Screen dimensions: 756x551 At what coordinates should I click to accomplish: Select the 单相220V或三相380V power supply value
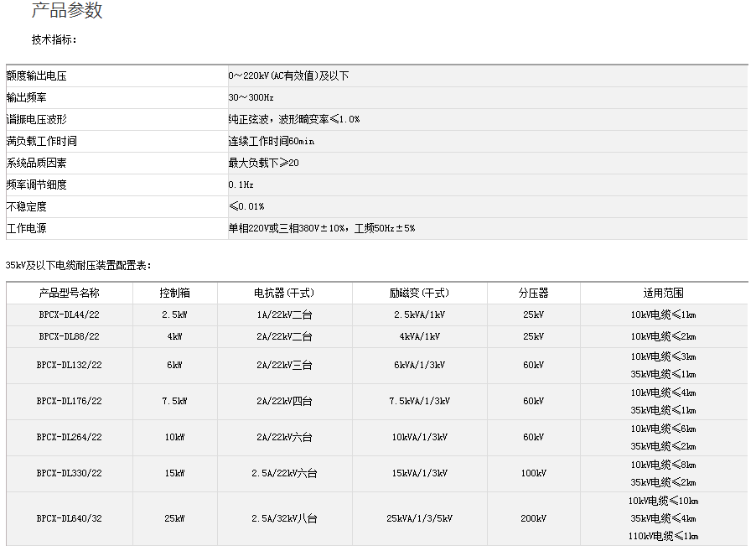(321, 228)
